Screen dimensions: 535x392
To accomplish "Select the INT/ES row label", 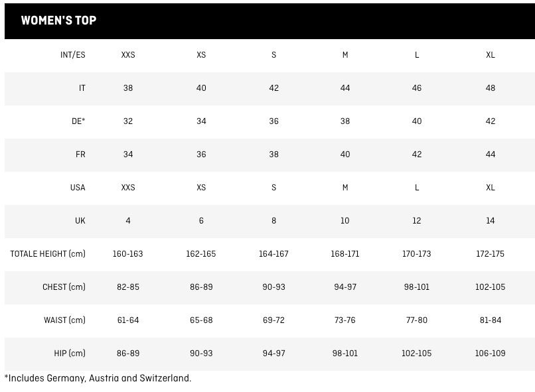I will click(73, 55).
